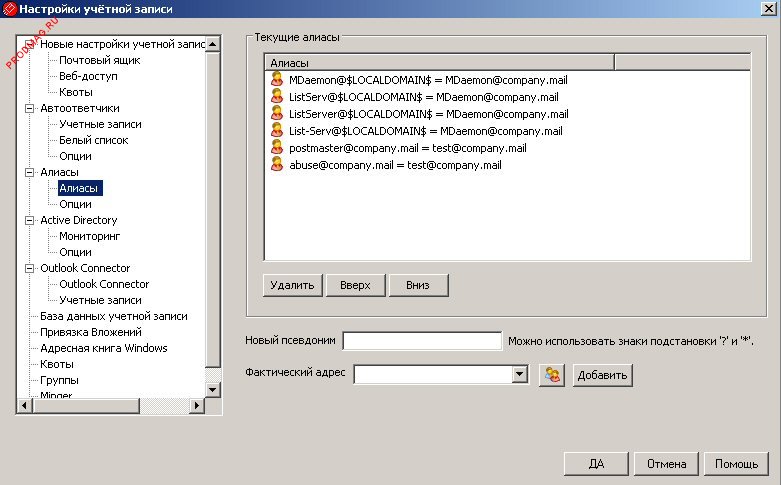Move the alias down with Вниз button
Screen dimensions: 781x485
coord(418,285)
